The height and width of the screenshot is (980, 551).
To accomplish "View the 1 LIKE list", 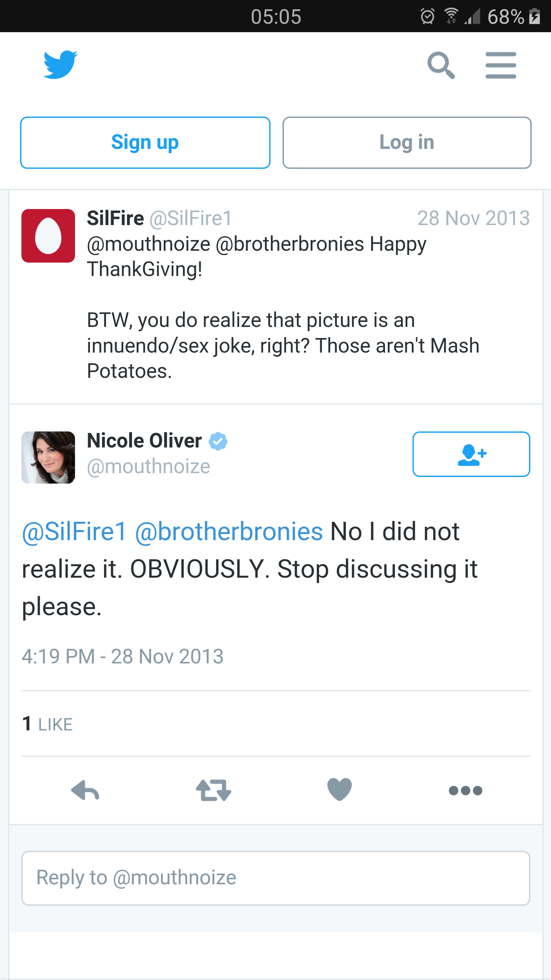I will tap(47, 724).
